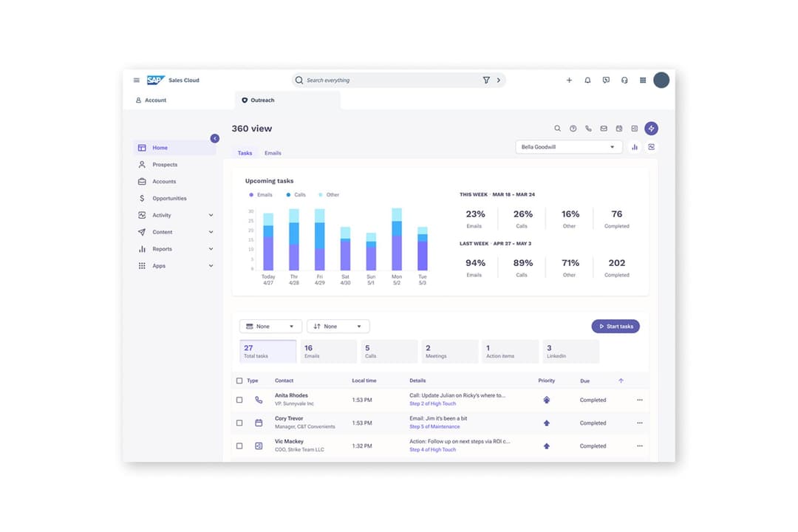Open more options for Vic Mackey row
798x532 pixels.
point(639,446)
